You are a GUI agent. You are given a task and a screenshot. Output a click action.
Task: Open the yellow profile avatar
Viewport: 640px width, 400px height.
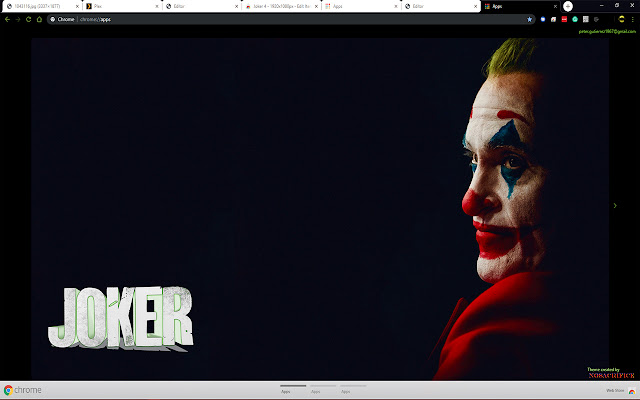(621, 19)
